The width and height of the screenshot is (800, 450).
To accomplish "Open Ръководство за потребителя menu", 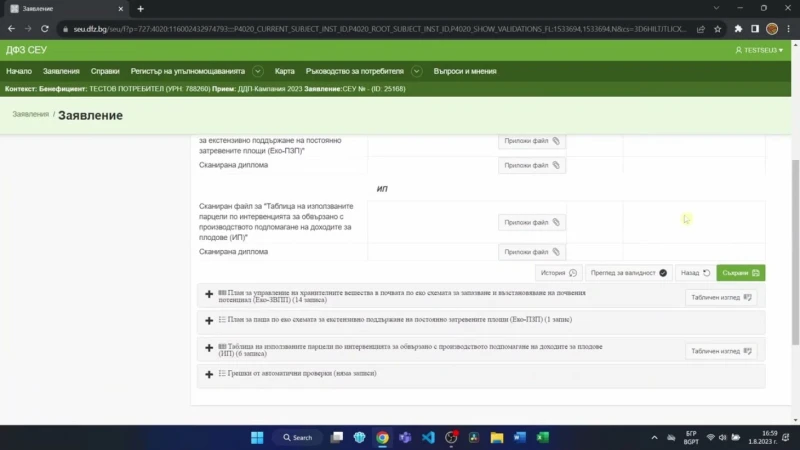I will (x=355, y=71).
